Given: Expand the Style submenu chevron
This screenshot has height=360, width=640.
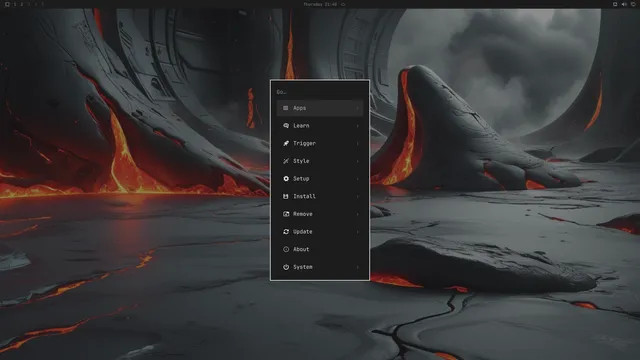Looking at the screenshot, I should coord(358,161).
